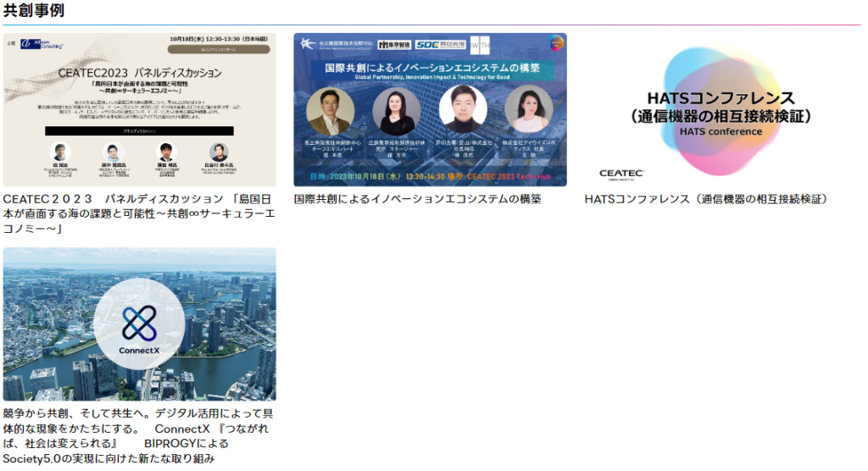Image resolution: width=868 pixels, height=471 pixels.
Task: Click the ABeam Consulting logo in the panel banner
Action: (42, 44)
